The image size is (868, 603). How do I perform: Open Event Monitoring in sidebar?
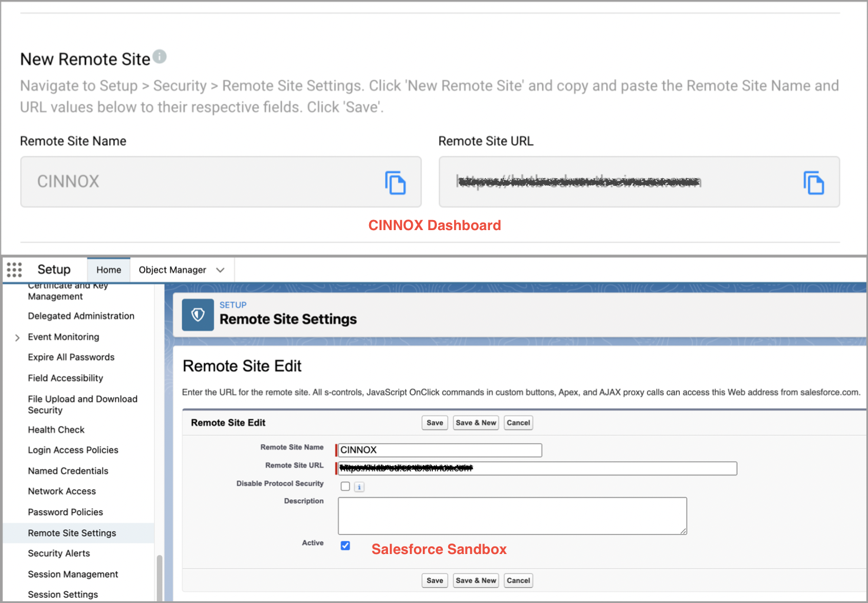click(x=64, y=337)
